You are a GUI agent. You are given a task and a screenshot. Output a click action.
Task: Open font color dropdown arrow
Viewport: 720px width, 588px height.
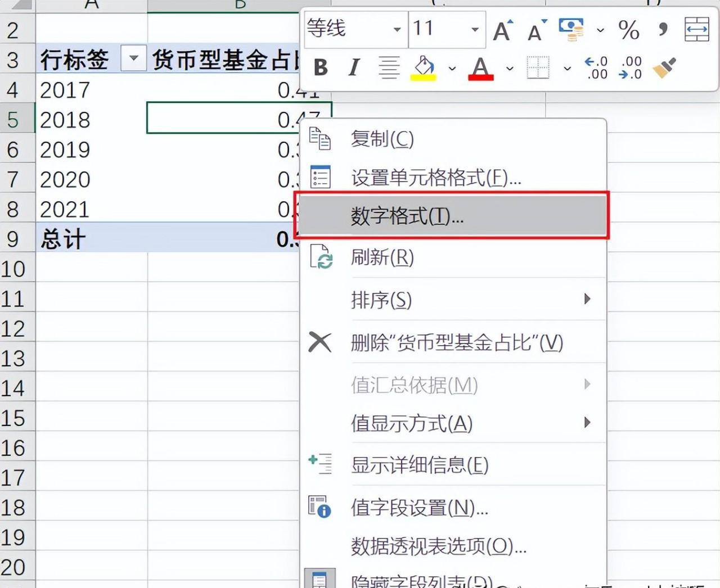510,69
